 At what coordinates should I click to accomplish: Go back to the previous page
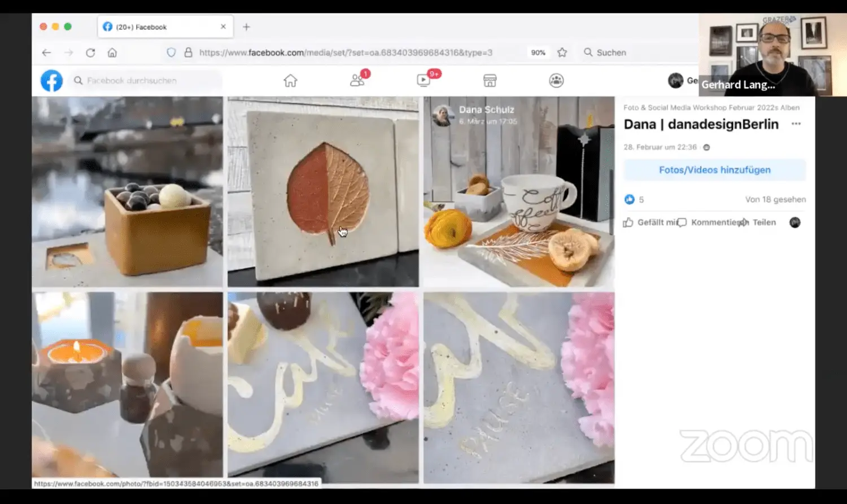[46, 52]
